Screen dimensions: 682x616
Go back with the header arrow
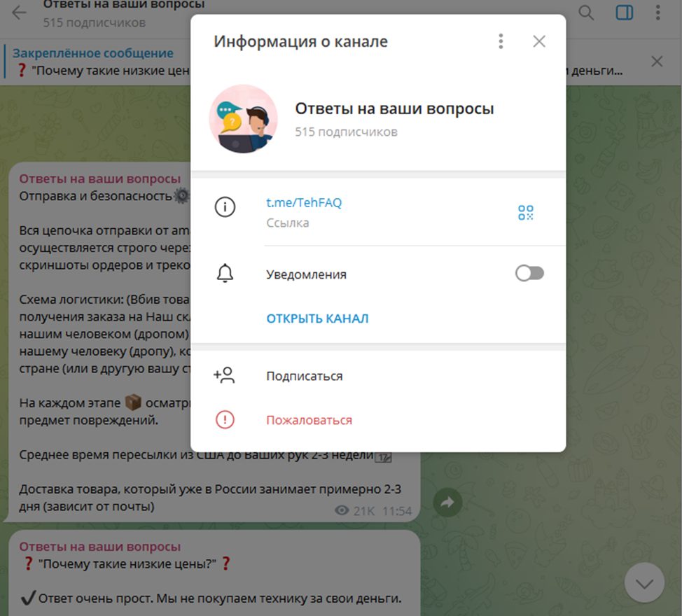pyautogui.click(x=19, y=13)
